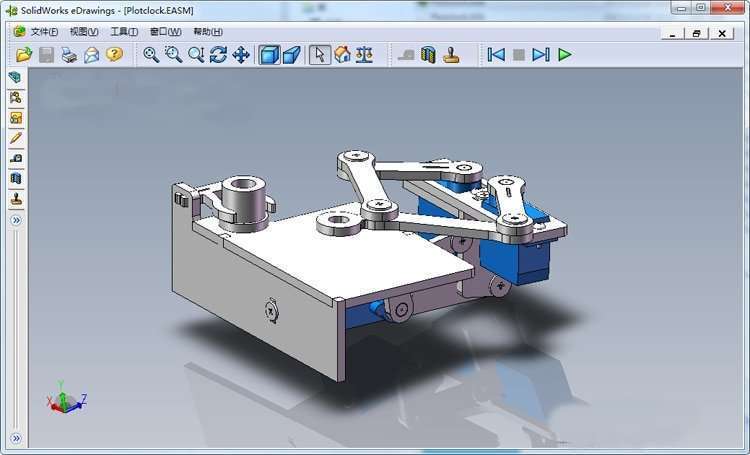Choose the Select arrow cursor tool
Viewport: 750px width, 455px height.
click(x=320, y=55)
